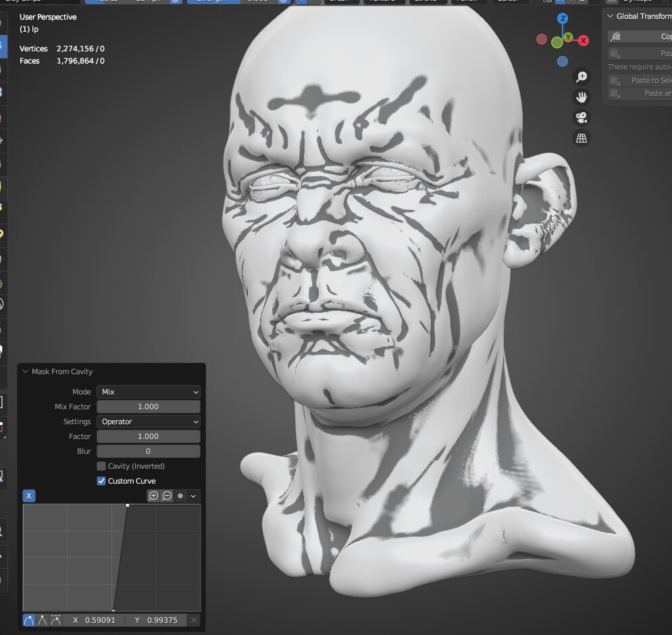This screenshot has width=672, height=635.
Task: Select the vector handle icon below the curve
Action: tap(43, 620)
